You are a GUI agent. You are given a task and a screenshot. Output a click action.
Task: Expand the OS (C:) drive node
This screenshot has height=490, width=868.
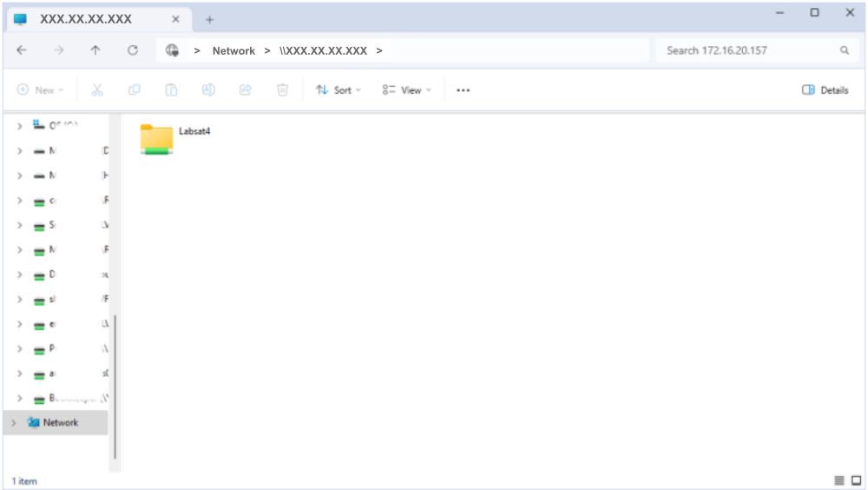tap(20, 126)
